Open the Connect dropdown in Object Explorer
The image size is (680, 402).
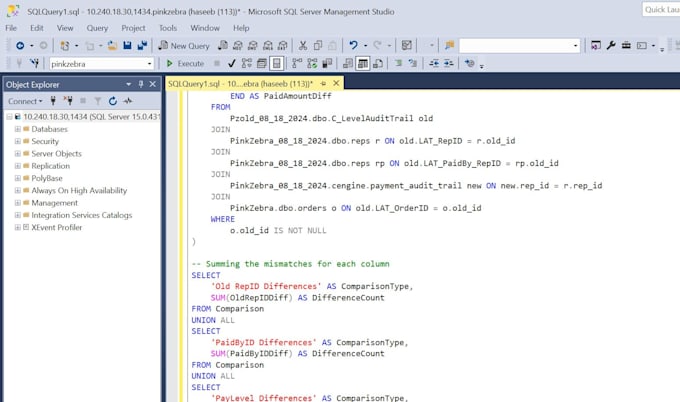[x=25, y=101]
